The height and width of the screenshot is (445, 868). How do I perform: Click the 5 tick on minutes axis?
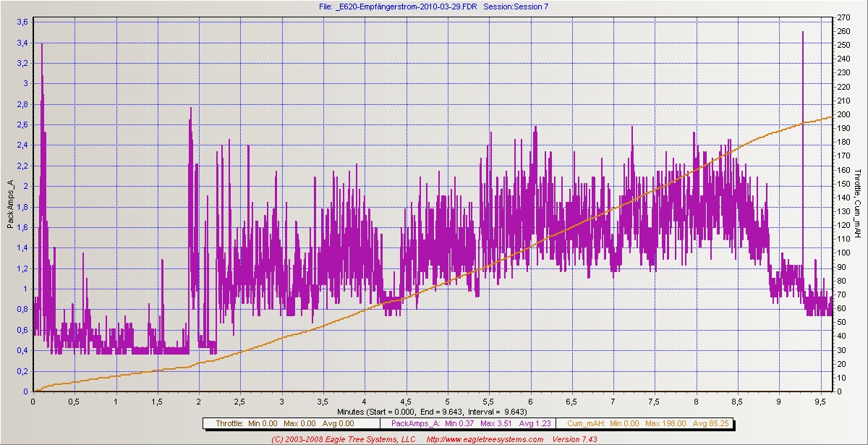click(x=447, y=400)
